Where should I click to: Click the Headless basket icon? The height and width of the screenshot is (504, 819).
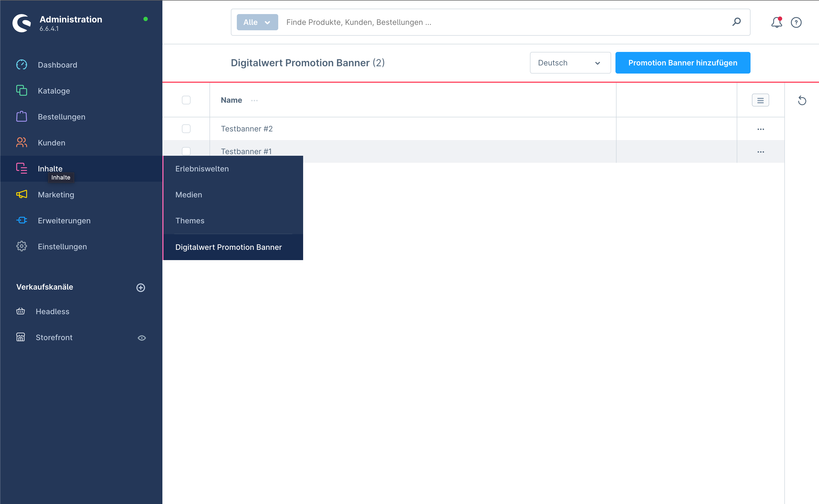point(21,311)
